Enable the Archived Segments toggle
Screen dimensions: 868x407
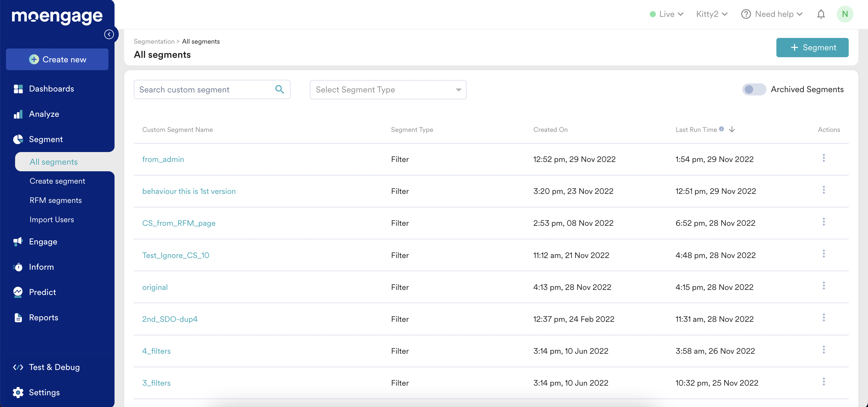pyautogui.click(x=754, y=89)
